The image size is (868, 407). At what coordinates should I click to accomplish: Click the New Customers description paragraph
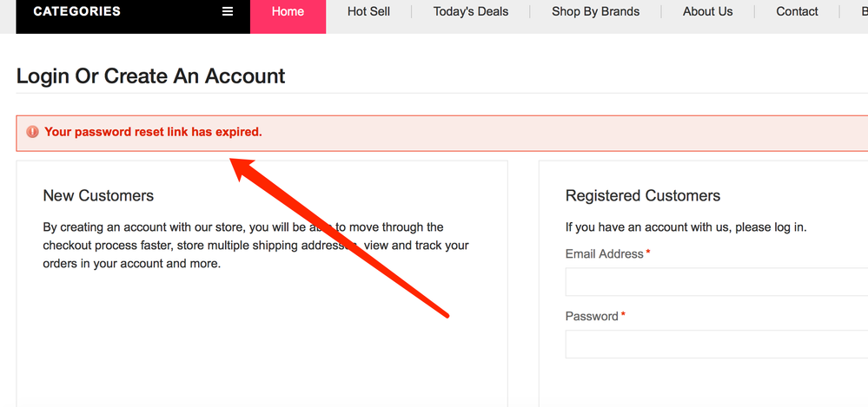pyautogui.click(x=255, y=246)
